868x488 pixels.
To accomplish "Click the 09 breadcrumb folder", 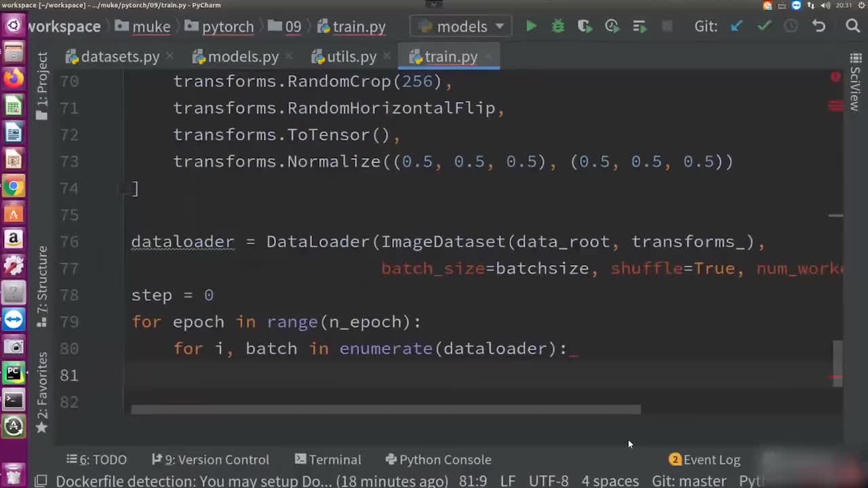I will coord(285,26).
